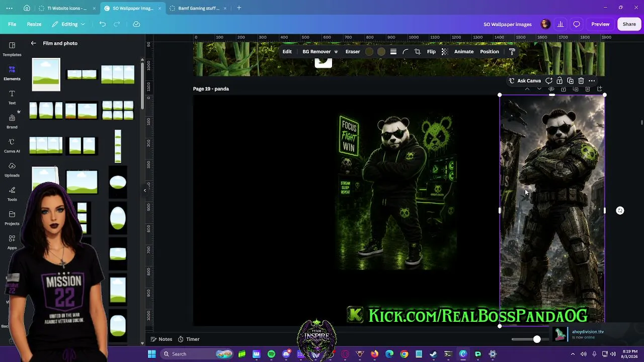
Task: Adjust the zoom slider handle
Action: click(x=537, y=339)
